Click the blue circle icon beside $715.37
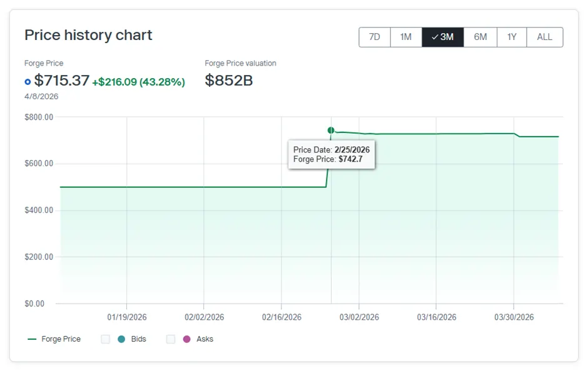Image resolution: width=588 pixels, height=373 pixels. [x=28, y=81]
